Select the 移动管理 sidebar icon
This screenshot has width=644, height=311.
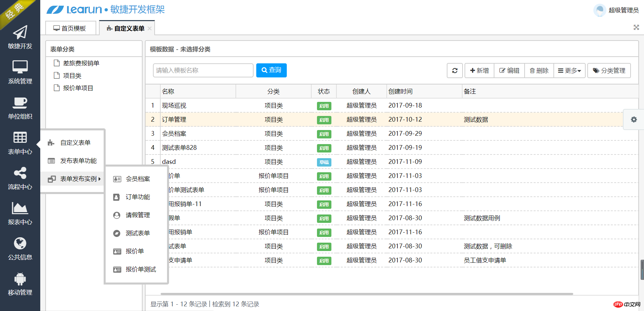(x=20, y=283)
